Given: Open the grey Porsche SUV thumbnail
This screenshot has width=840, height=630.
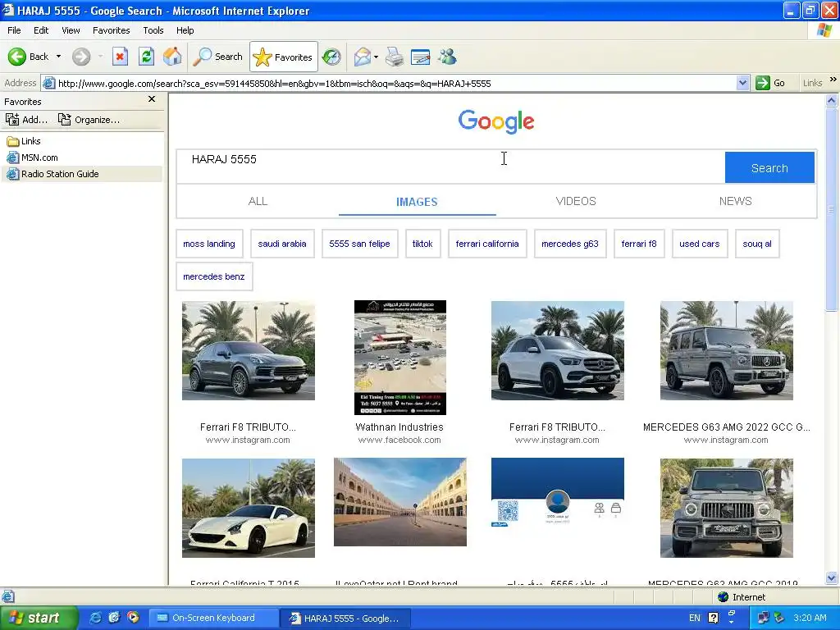Looking at the screenshot, I should tap(248, 350).
